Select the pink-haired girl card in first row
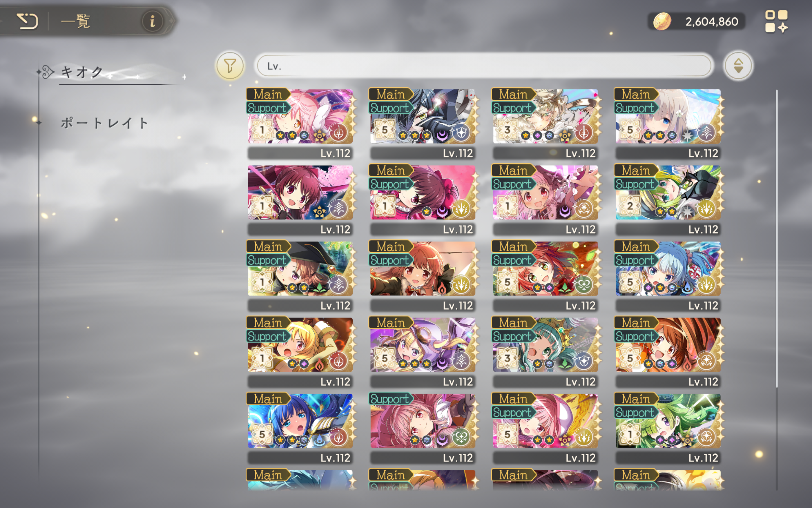The height and width of the screenshot is (508, 812). (x=300, y=124)
